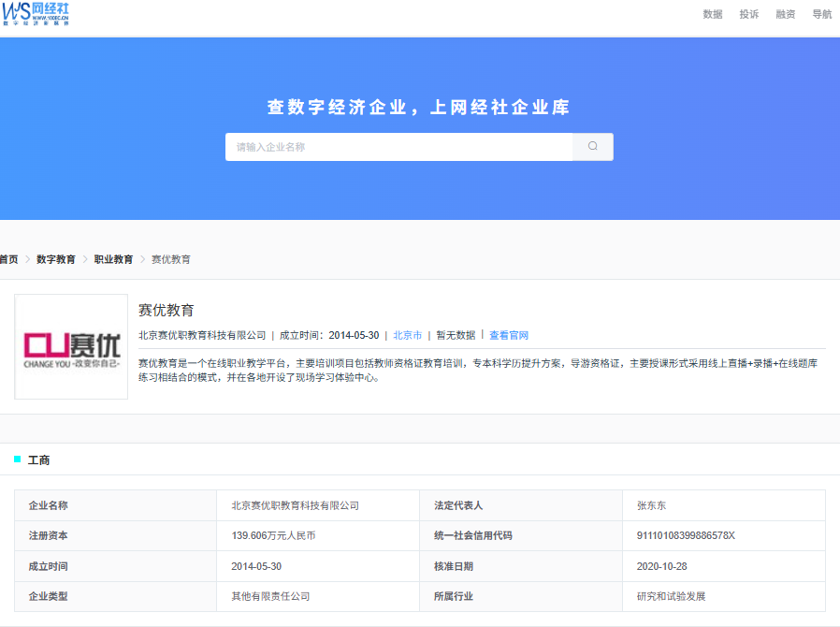Click the 成立时间 2014-05-30 header text
840x627 pixels.
tap(329, 335)
